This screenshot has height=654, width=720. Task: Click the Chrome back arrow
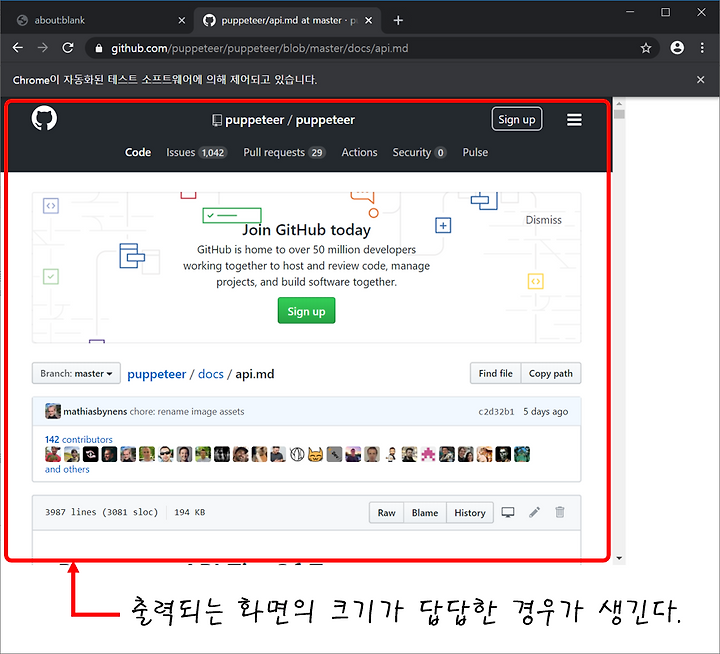(x=17, y=48)
